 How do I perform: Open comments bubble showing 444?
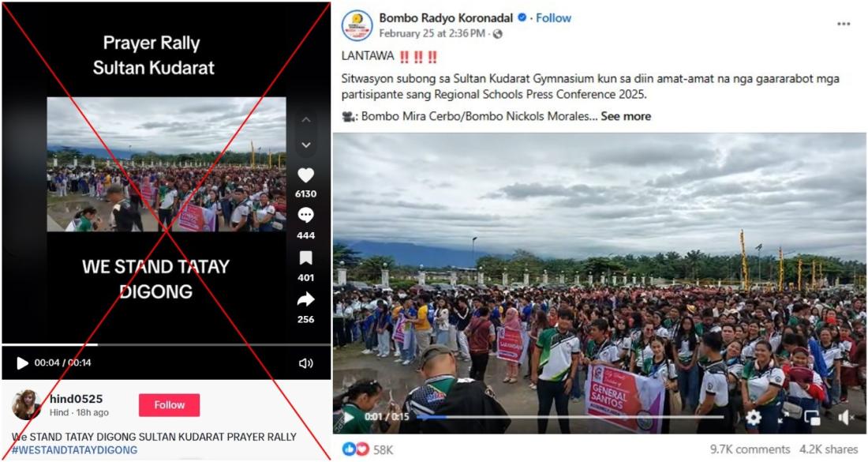click(305, 215)
